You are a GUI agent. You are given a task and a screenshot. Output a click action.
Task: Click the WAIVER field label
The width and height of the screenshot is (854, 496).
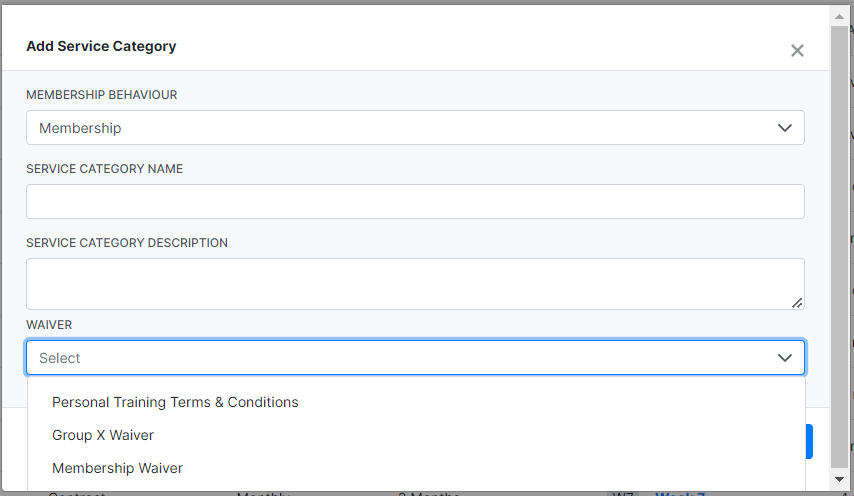pos(49,325)
